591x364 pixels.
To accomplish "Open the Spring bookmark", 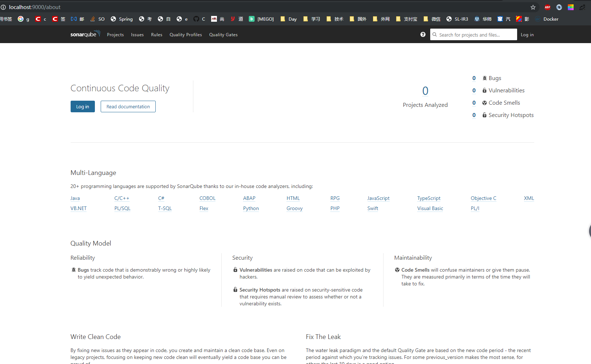I will pos(122,19).
